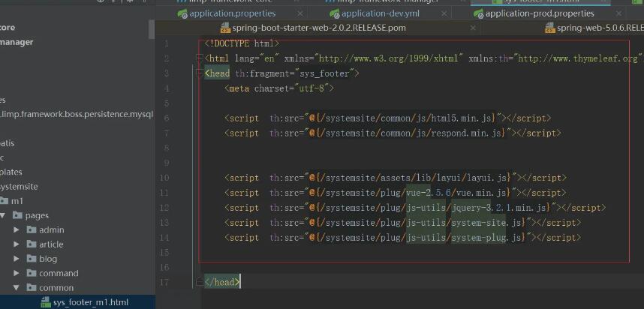
Task: Open the application.properties editor tab
Action: pyautogui.click(x=232, y=13)
